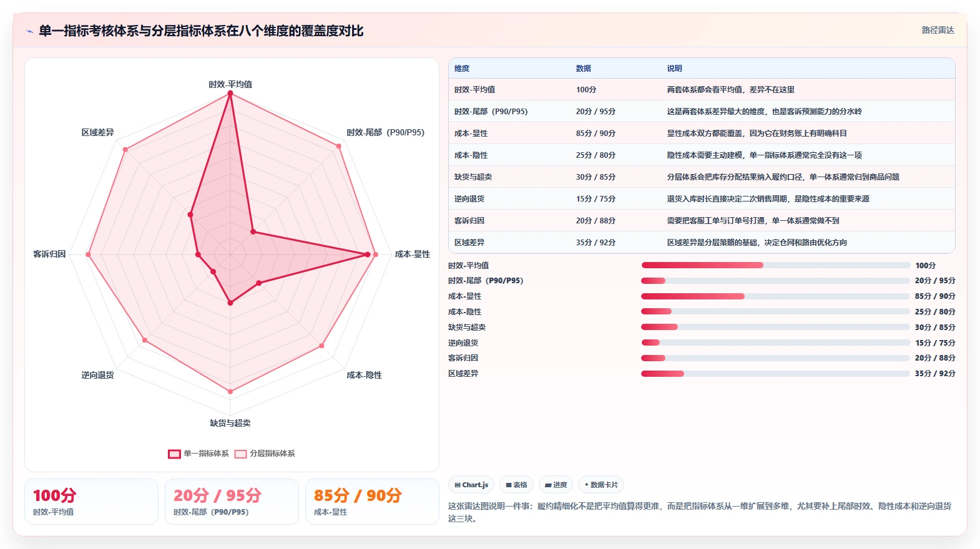Click the 单一指标体系 point near the 成本-显性 label
This screenshot has height=549, width=980.
click(367, 255)
